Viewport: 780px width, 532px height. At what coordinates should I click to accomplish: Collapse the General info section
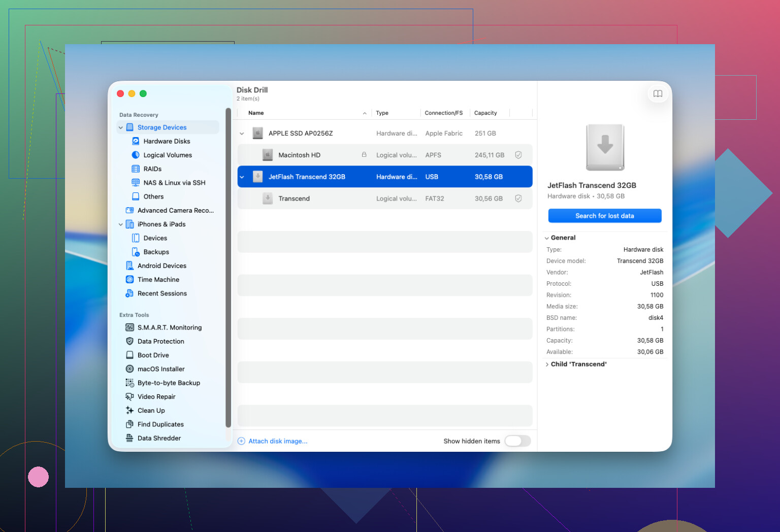(x=547, y=238)
